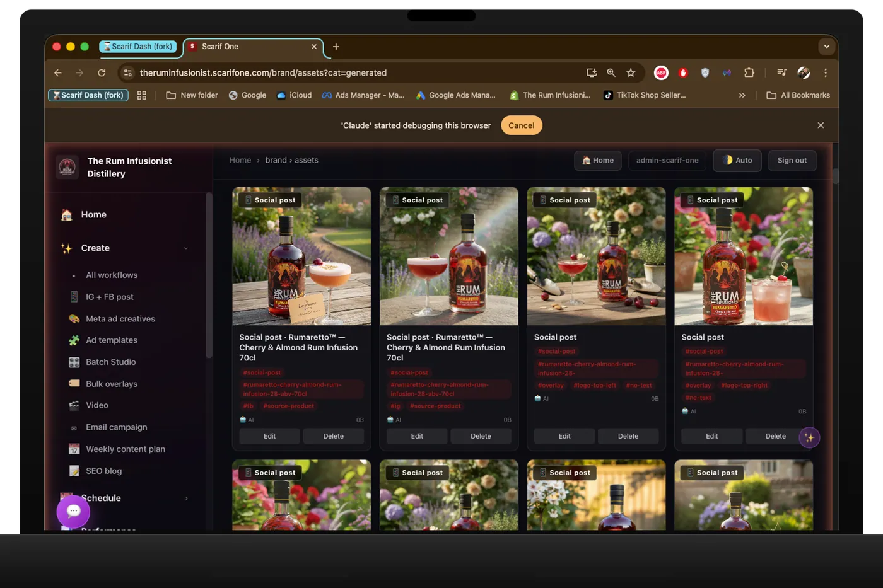Open the TikTok Shop Seller bookmark
The height and width of the screenshot is (588, 883).
coord(645,95)
